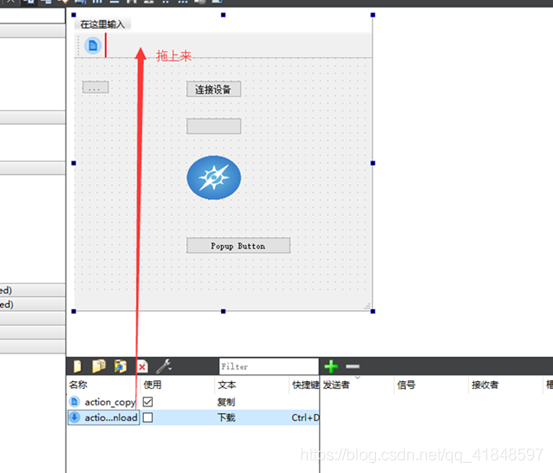Image resolution: width=553 pixels, height=473 pixels.
Task: Click the 连接设备 button on the form
Action: tap(214, 89)
